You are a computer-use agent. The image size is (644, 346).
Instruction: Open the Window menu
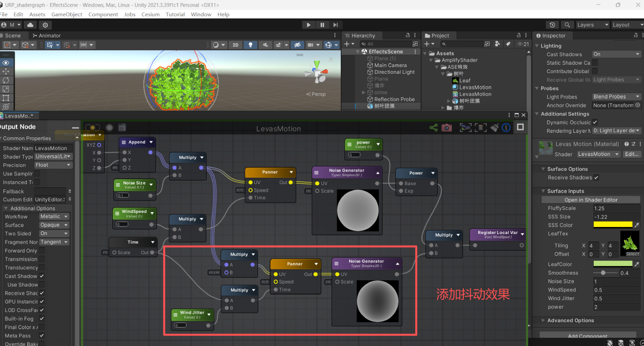pos(201,14)
